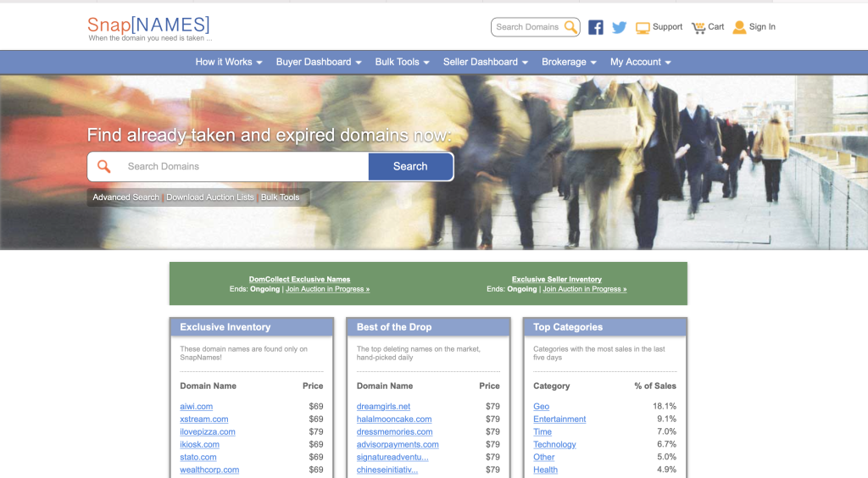Click the blue Search button
The height and width of the screenshot is (478, 868).
[410, 166]
